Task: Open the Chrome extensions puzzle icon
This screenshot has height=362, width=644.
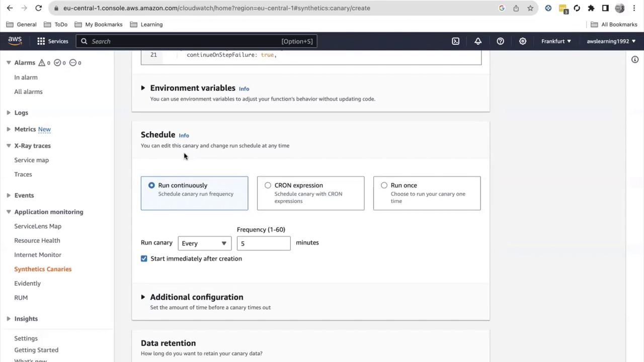Action: [591, 8]
